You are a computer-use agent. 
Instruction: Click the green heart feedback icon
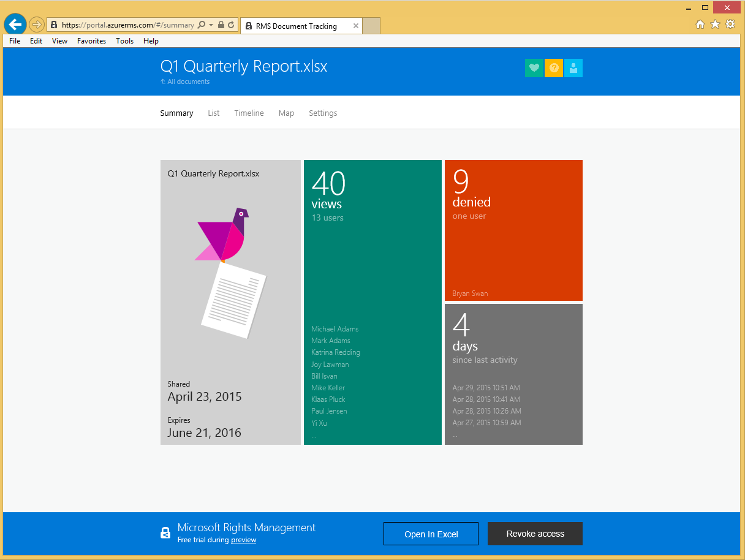point(534,68)
